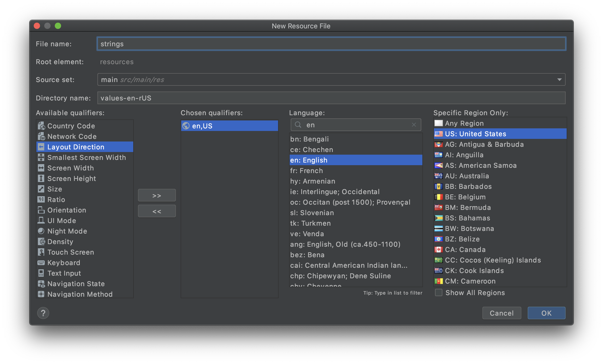Select Any Region option
This screenshot has height=364, width=603.
(x=464, y=123)
